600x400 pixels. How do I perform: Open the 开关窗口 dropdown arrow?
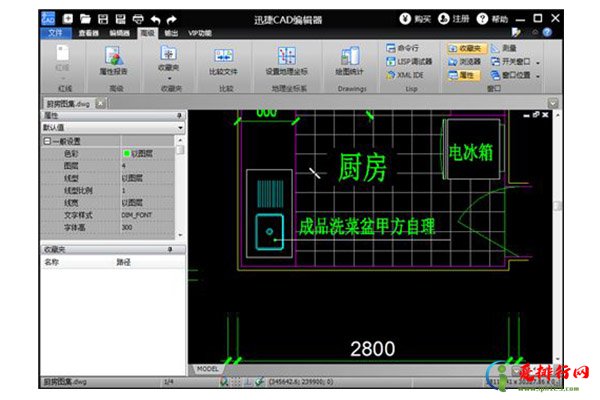point(538,63)
